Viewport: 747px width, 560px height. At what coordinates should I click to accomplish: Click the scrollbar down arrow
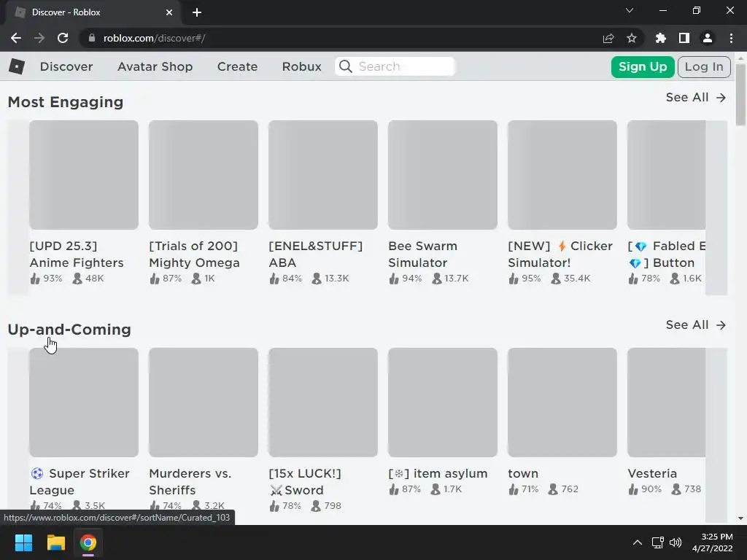740,518
